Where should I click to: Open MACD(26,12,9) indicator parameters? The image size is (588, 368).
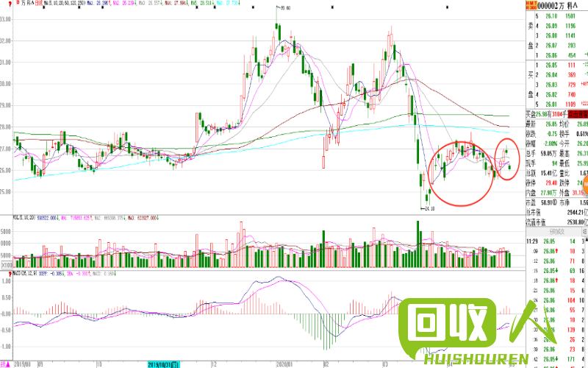click(x=24, y=274)
